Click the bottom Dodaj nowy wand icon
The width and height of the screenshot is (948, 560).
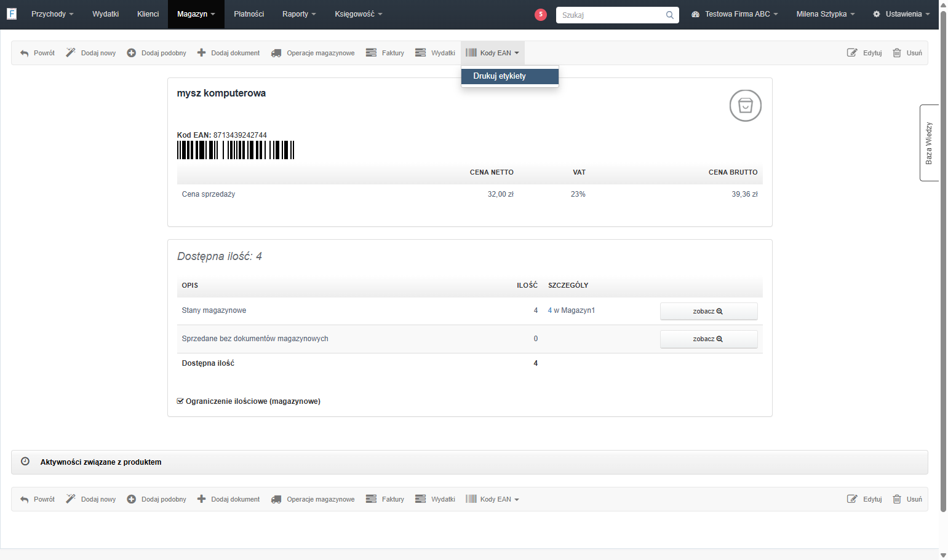pos(71,499)
